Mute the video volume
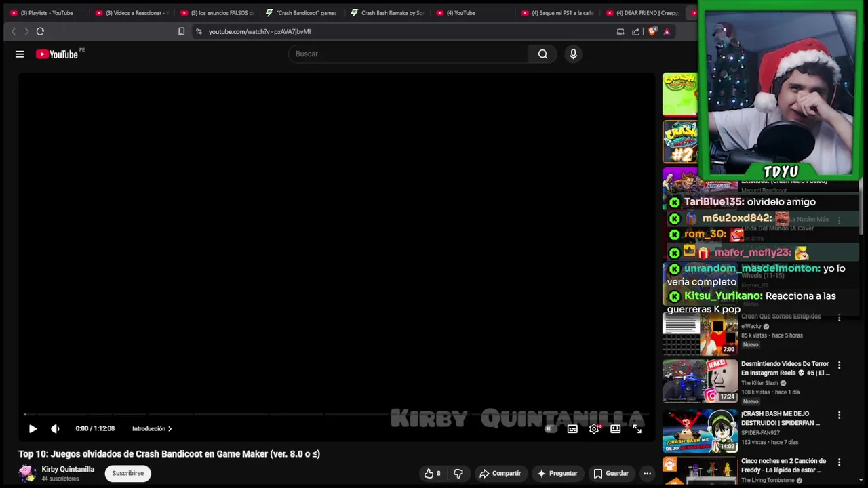Image resolution: width=868 pixels, height=488 pixels. [x=55, y=428]
